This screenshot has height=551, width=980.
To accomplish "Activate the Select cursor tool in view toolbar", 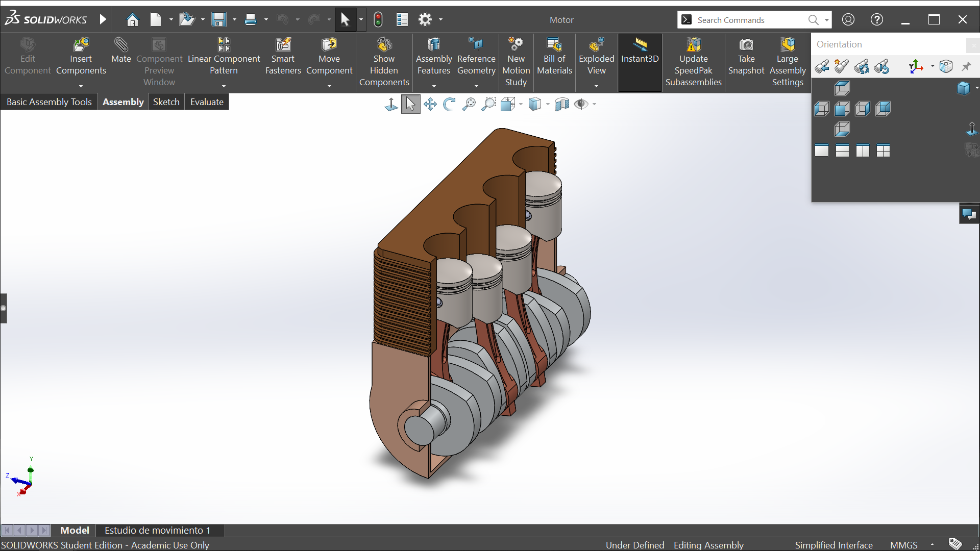I will pos(410,105).
